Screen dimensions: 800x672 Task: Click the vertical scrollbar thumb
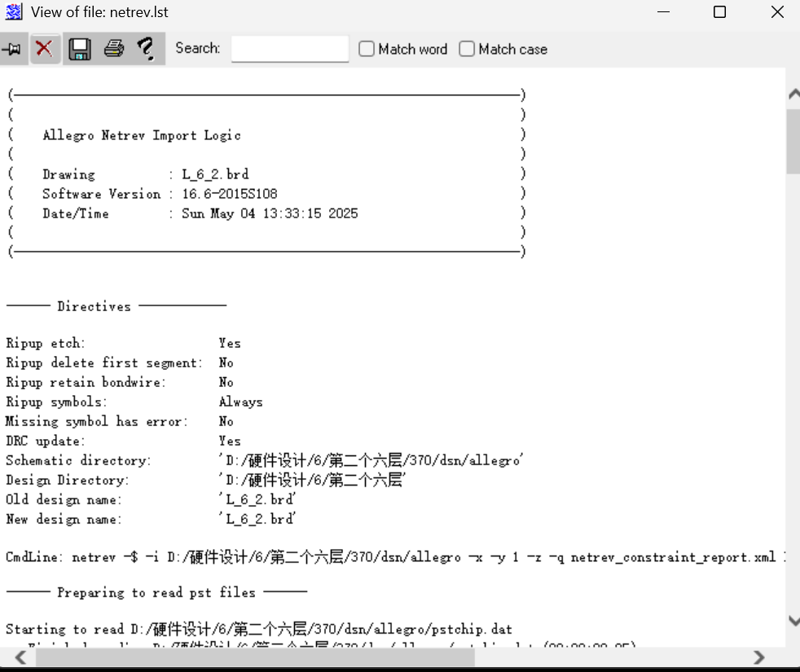point(793,142)
